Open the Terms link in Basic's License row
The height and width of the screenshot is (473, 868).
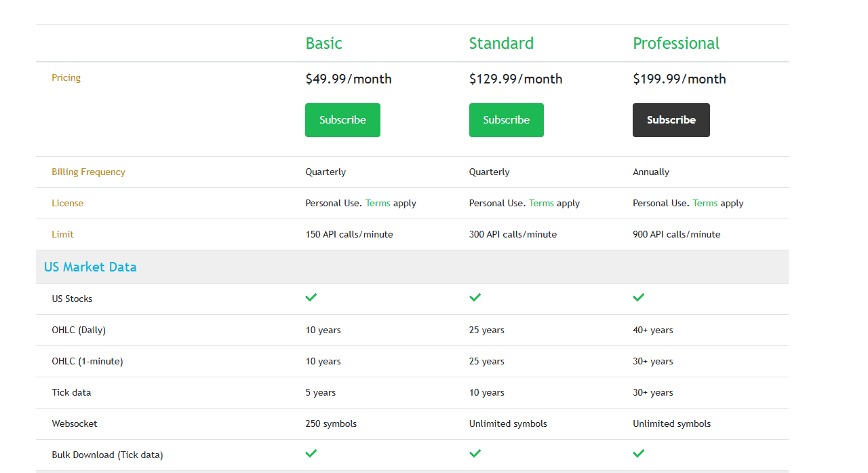pyautogui.click(x=378, y=203)
